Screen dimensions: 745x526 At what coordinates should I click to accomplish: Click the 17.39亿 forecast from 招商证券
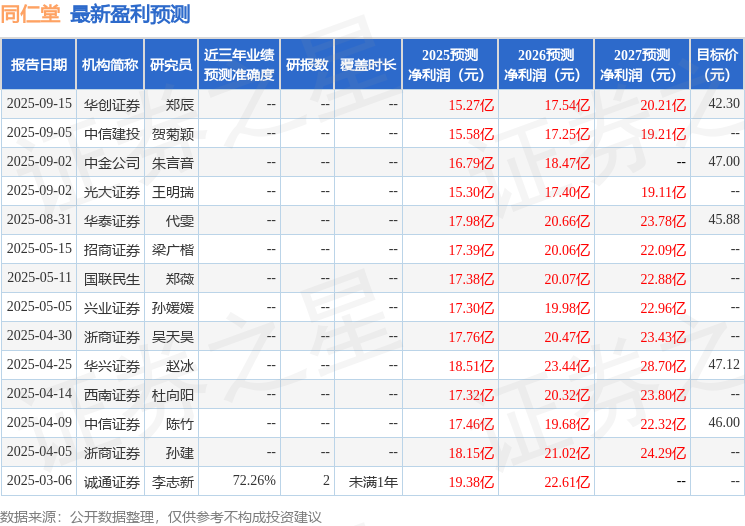[471, 250]
